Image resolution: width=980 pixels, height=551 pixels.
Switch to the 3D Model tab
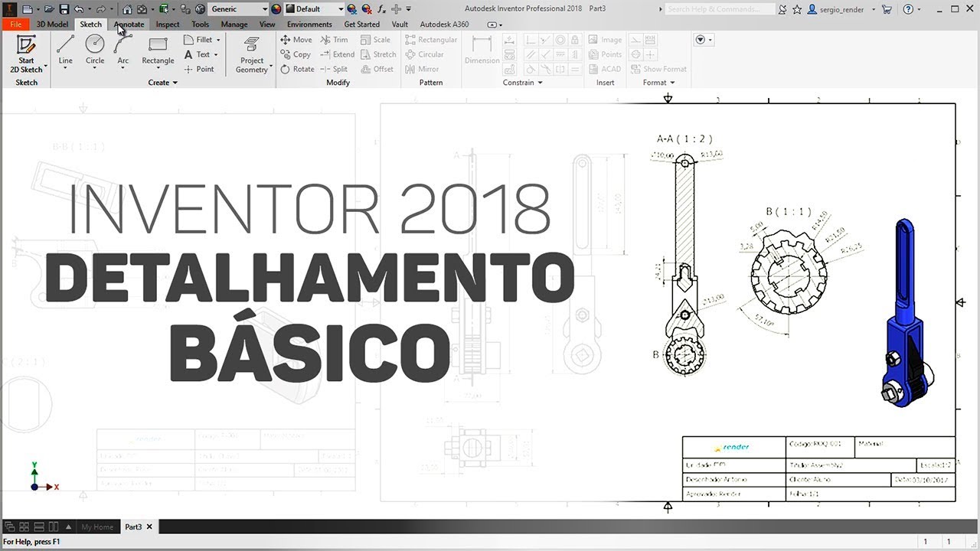[x=52, y=24]
